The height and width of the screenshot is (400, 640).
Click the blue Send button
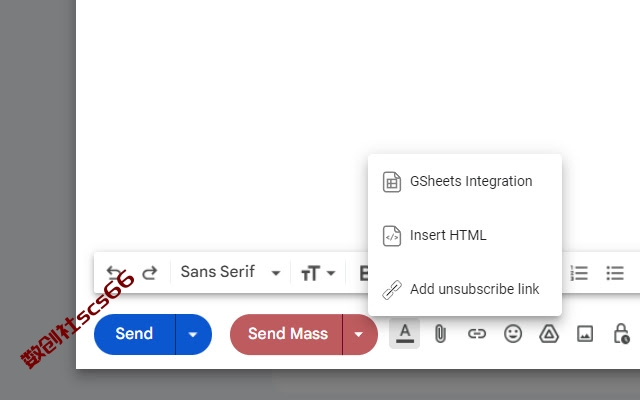(x=135, y=334)
